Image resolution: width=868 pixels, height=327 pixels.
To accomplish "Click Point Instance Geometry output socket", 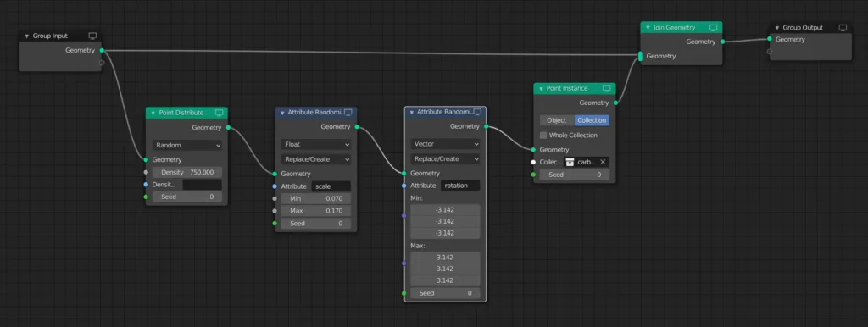I will click(615, 103).
